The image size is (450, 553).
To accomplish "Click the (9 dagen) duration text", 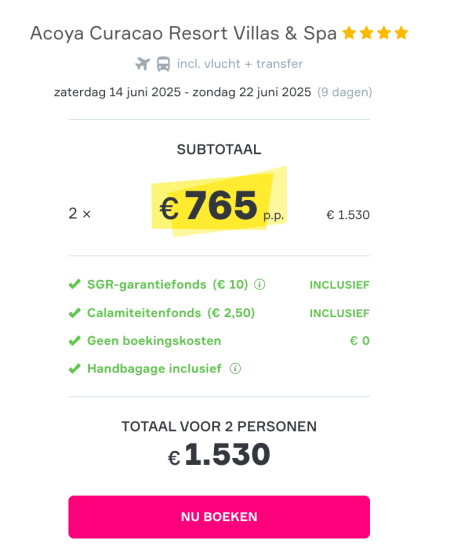I will pyautogui.click(x=345, y=92).
